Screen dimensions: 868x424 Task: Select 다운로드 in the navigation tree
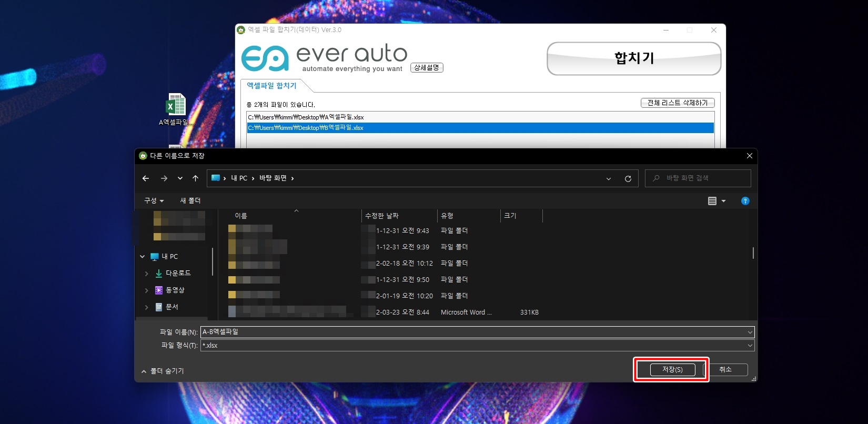[178, 274]
